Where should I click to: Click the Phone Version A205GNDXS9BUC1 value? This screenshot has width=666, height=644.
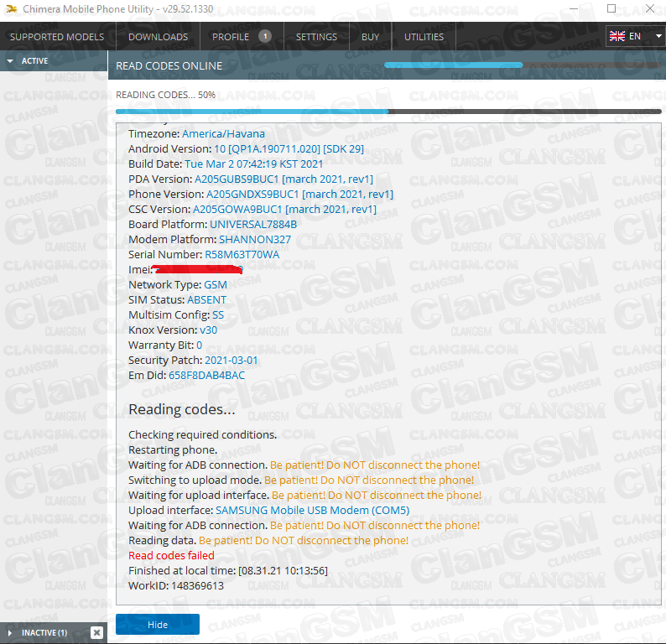point(300,194)
